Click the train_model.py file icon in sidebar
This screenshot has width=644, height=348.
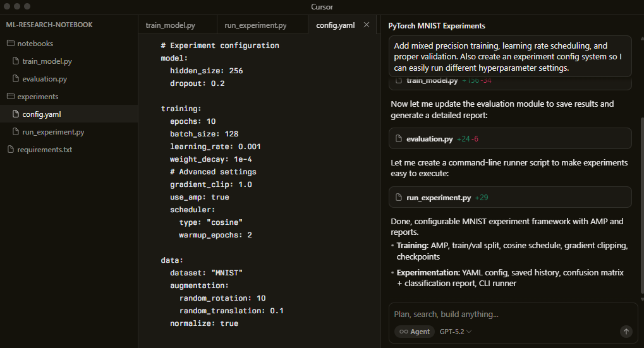coord(16,61)
